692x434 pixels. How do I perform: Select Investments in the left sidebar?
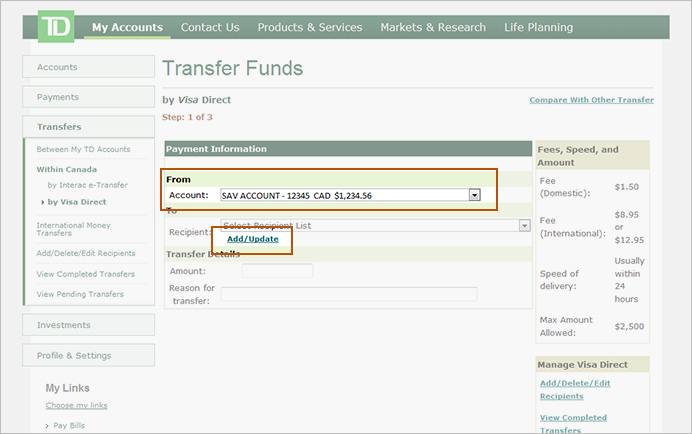tap(88, 325)
